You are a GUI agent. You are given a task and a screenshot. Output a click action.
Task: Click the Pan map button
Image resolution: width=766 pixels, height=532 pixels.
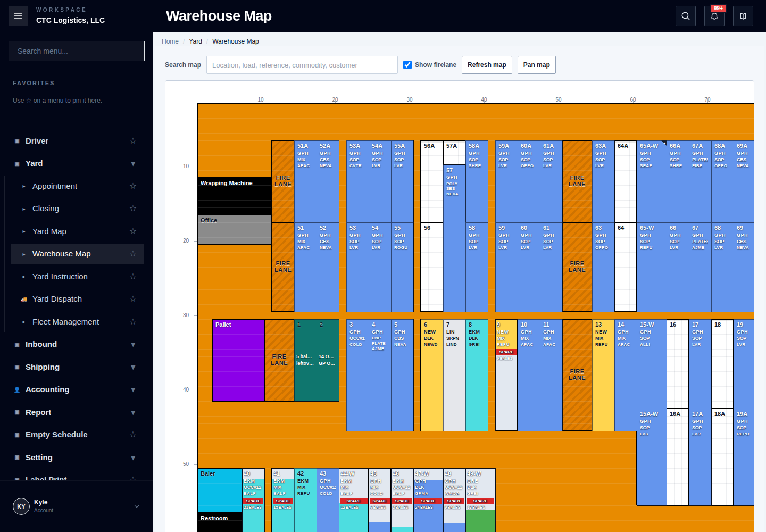click(x=536, y=65)
